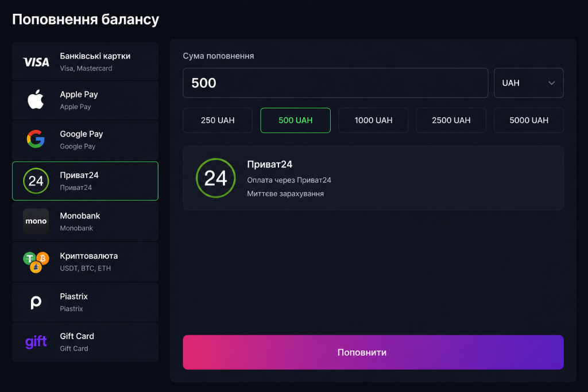Click the Поповнити button

pyautogui.click(x=373, y=352)
